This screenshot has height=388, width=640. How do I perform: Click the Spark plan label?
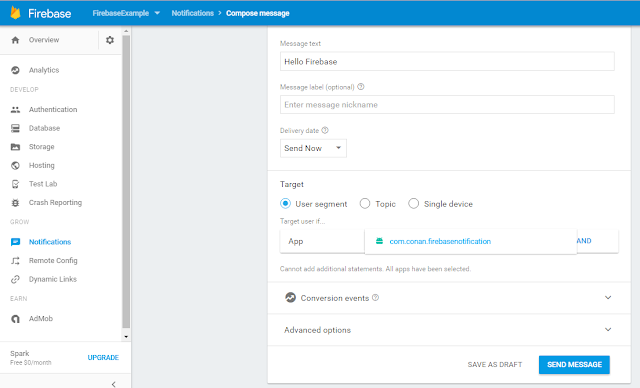click(x=20, y=353)
